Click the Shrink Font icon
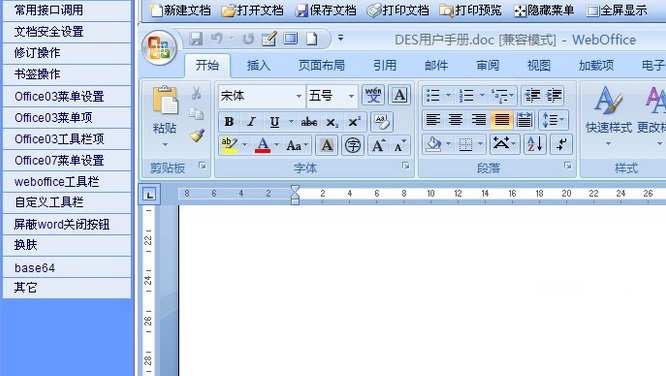This screenshot has width=666, height=376. click(400, 146)
